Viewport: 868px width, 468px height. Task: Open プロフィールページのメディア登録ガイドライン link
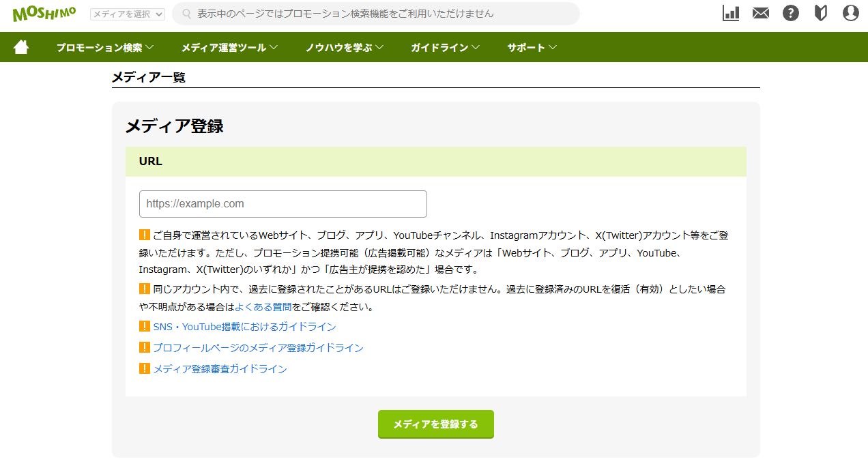pyautogui.click(x=258, y=348)
